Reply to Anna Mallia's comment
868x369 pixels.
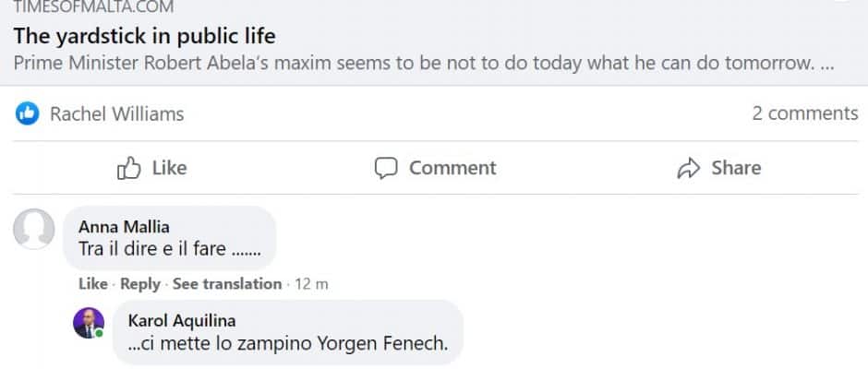[x=140, y=284]
